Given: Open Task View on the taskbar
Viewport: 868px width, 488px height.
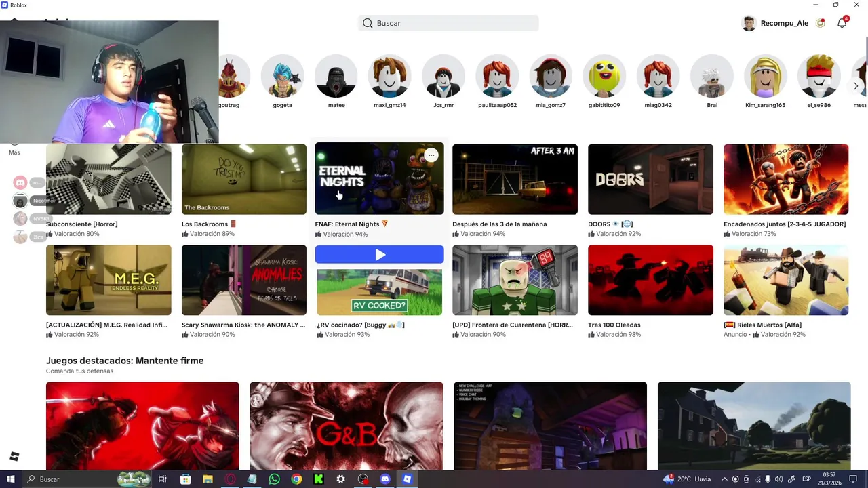Looking at the screenshot, I should click(163, 479).
